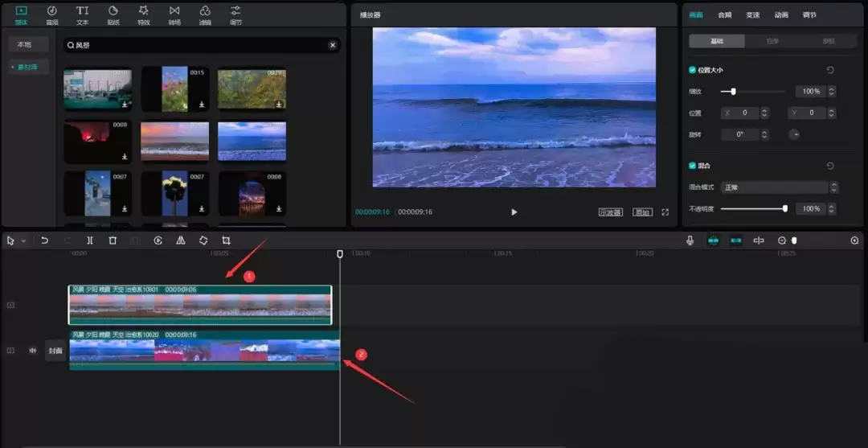Open the selection tool mode dropdown arrow
The image size is (868, 448).
(x=24, y=241)
